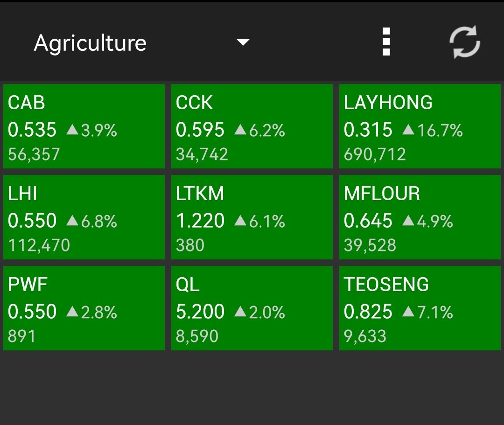Open the CCK stock tile

coord(252,126)
